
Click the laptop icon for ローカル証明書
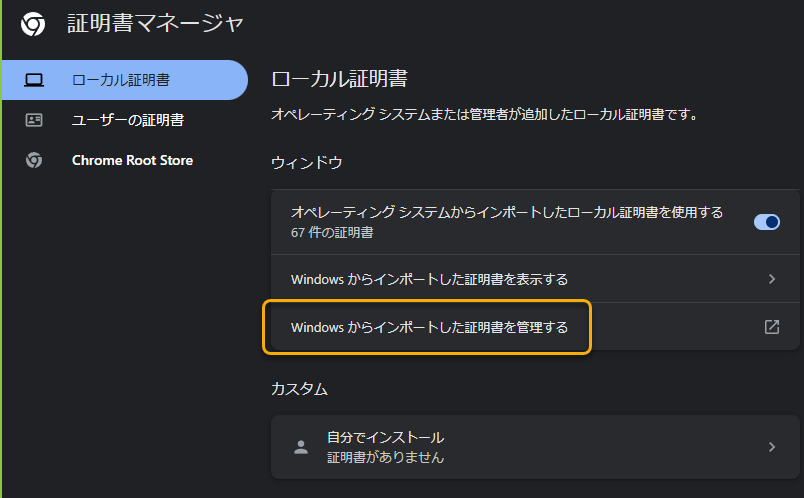(34, 80)
